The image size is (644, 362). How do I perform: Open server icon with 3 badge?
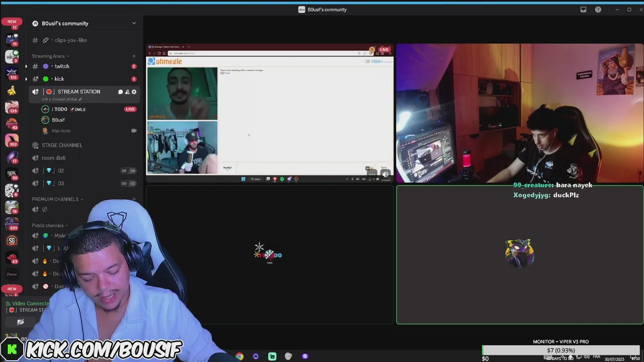(12, 56)
